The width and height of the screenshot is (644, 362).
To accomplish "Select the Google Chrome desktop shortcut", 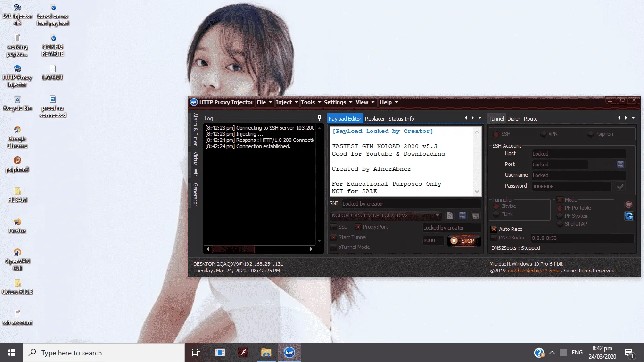I will tap(17, 138).
